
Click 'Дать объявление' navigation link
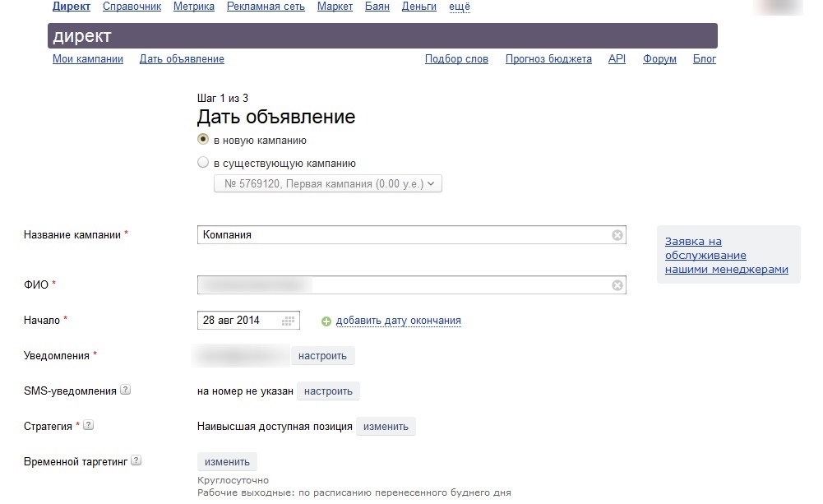click(182, 59)
